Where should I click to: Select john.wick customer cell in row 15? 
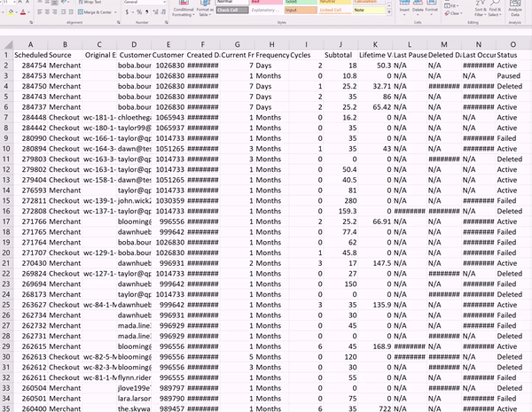134,201
